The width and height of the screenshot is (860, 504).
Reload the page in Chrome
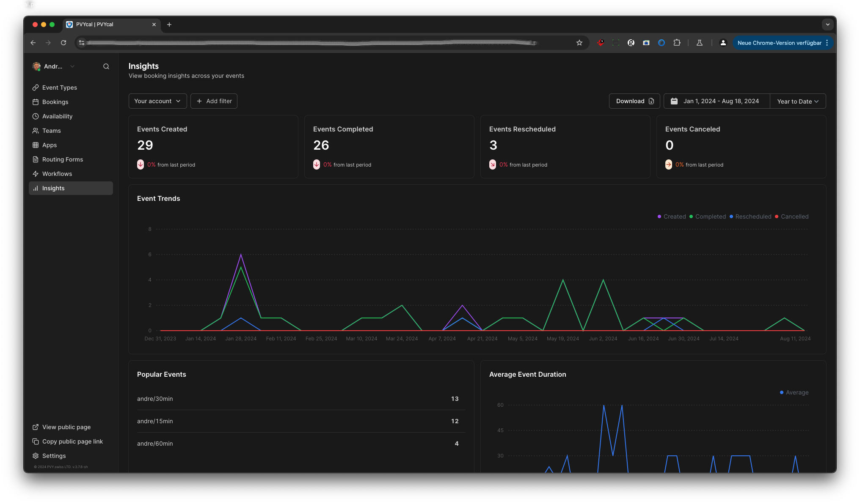pyautogui.click(x=63, y=43)
